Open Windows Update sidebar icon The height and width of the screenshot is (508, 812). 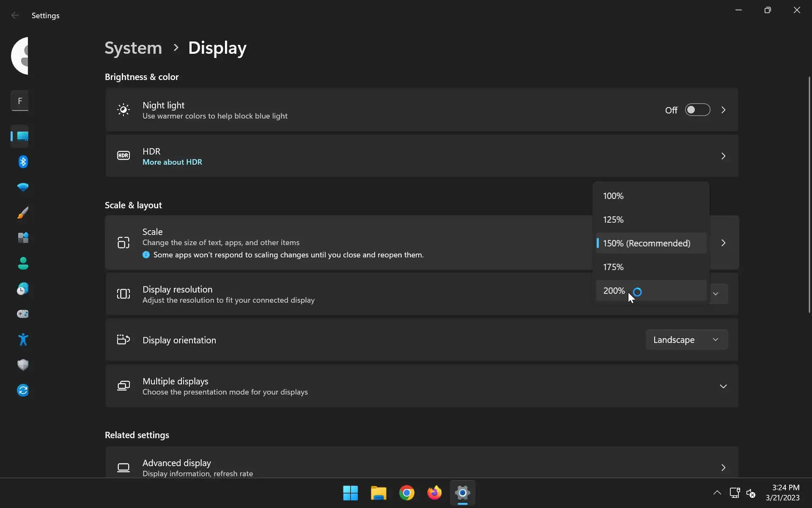pyautogui.click(x=23, y=390)
